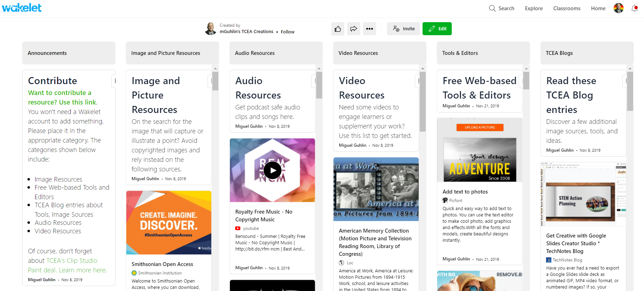Click the Search text in header

pos(506,8)
